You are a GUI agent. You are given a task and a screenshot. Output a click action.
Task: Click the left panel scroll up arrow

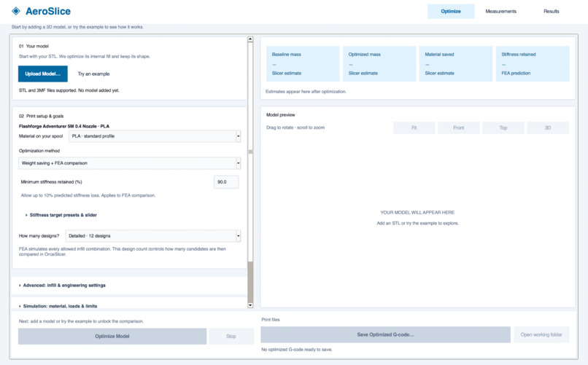click(250, 39)
